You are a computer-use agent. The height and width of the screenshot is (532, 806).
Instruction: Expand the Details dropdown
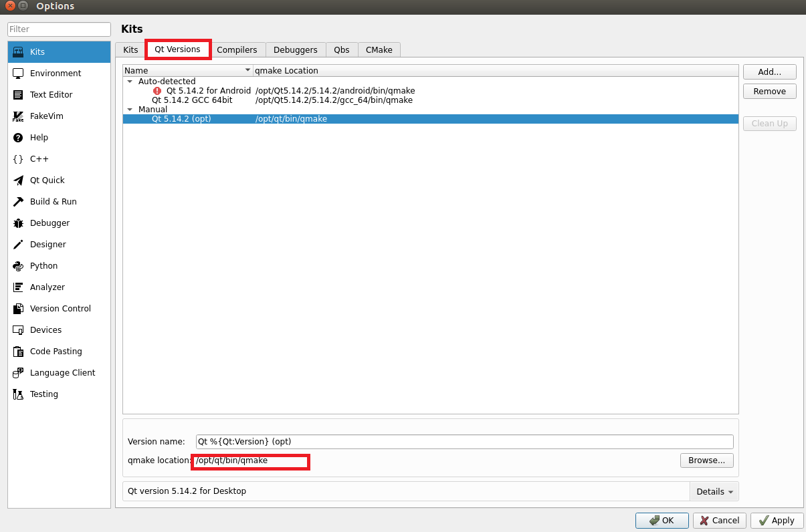[x=714, y=491]
